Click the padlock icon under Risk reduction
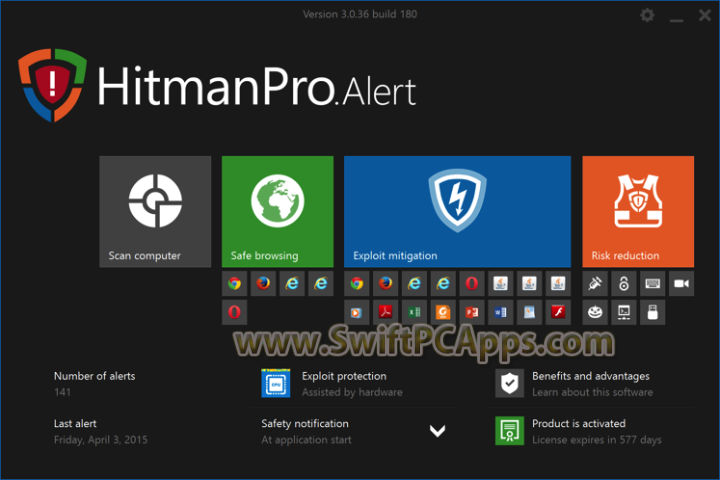The width and height of the screenshot is (720, 480). (624, 283)
